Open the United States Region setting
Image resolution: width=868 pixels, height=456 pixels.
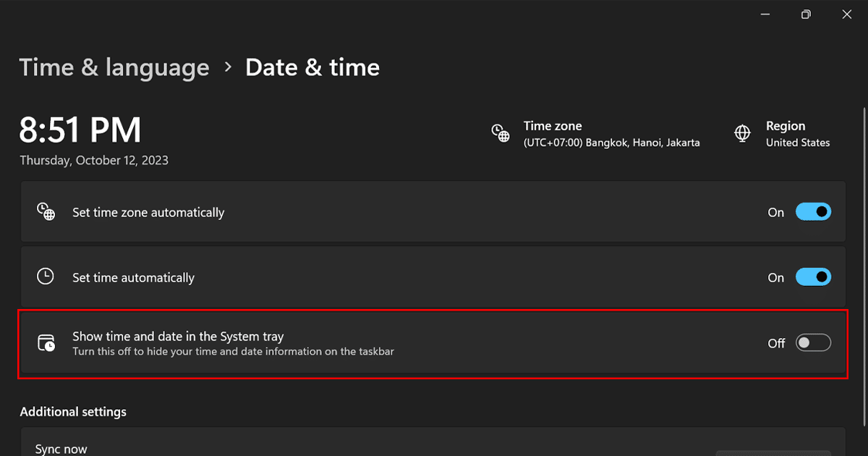[798, 143]
